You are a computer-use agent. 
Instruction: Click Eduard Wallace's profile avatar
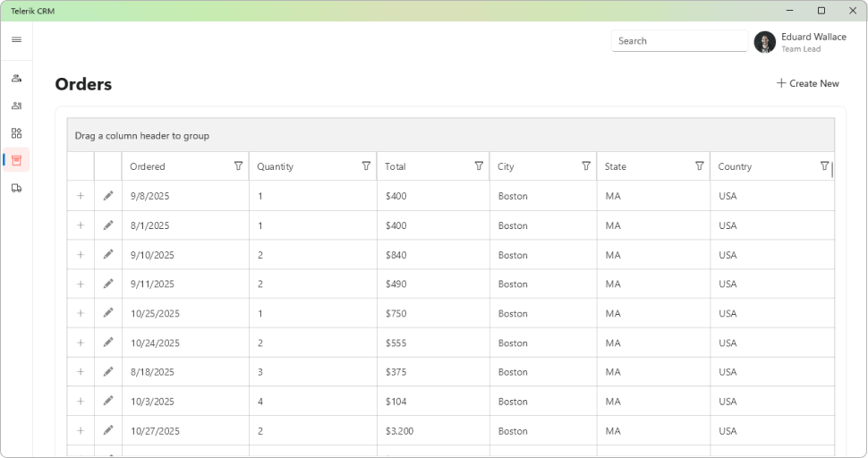point(765,42)
